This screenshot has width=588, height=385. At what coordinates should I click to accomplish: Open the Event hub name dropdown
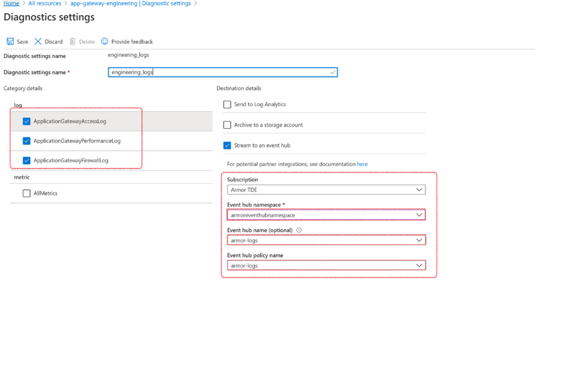(x=326, y=240)
